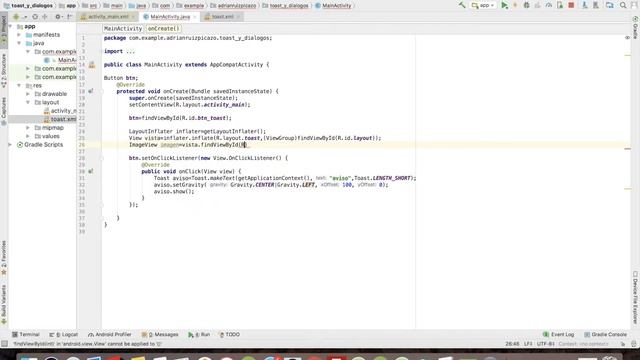The image size is (640, 360).
Task: Open the Android Profiler tool window
Action: pyautogui.click(x=110, y=334)
